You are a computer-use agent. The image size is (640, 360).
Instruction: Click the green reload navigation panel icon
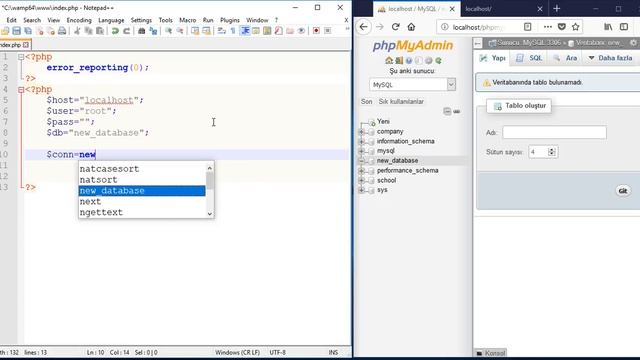coord(438,60)
